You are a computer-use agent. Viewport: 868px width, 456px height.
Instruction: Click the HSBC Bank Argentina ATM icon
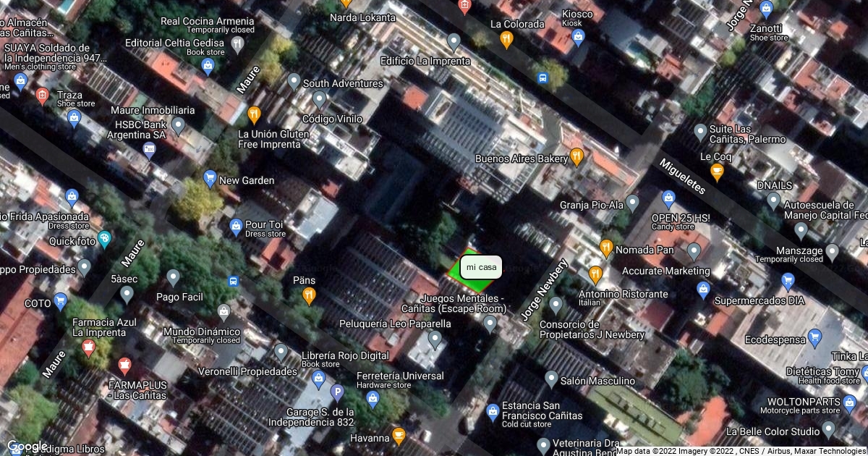coord(149,150)
